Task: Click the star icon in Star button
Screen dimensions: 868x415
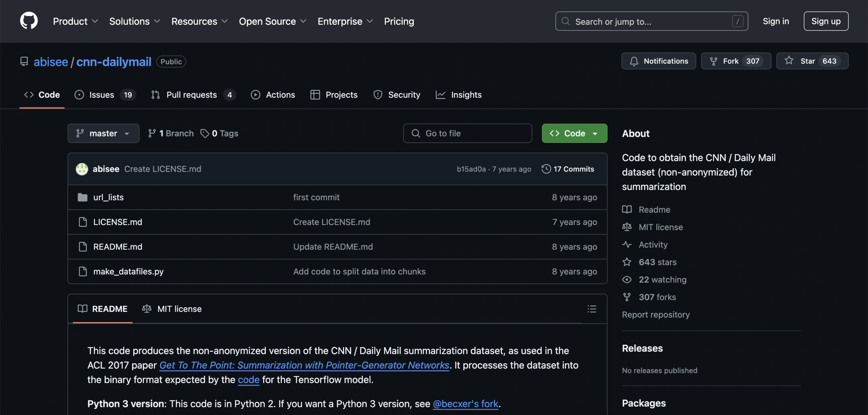Action: point(789,60)
